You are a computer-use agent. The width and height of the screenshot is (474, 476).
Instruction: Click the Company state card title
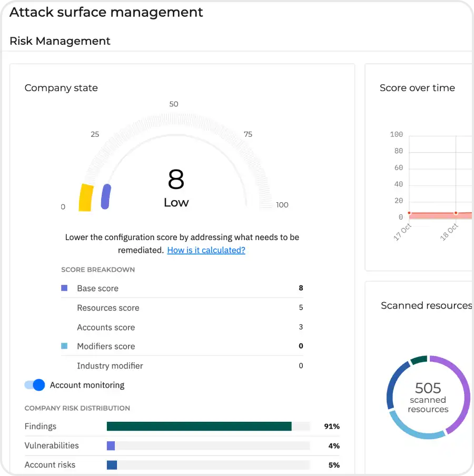point(61,88)
